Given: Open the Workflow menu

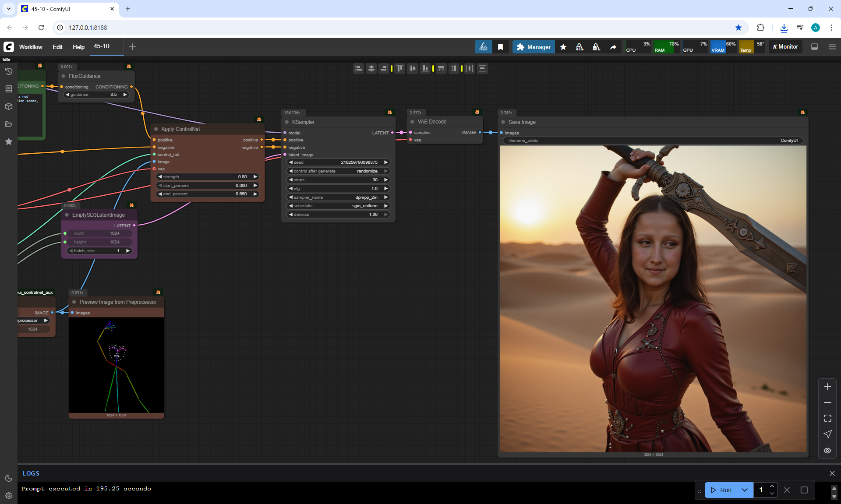Looking at the screenshot, I should click(x=31, y=47).
